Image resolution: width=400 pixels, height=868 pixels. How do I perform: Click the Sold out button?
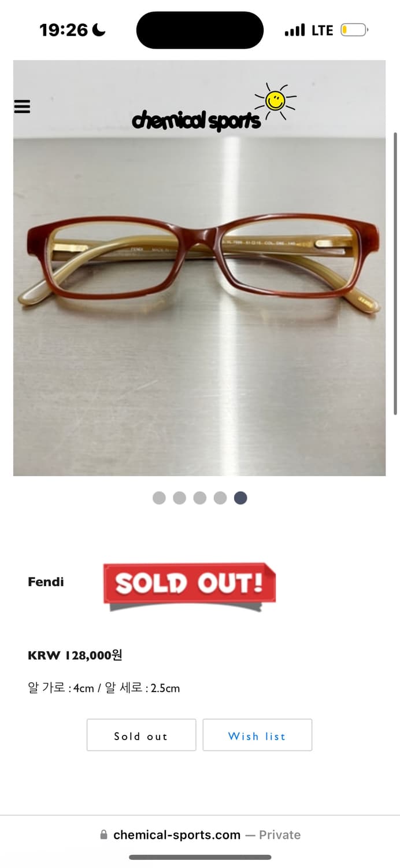coord(141,735)
